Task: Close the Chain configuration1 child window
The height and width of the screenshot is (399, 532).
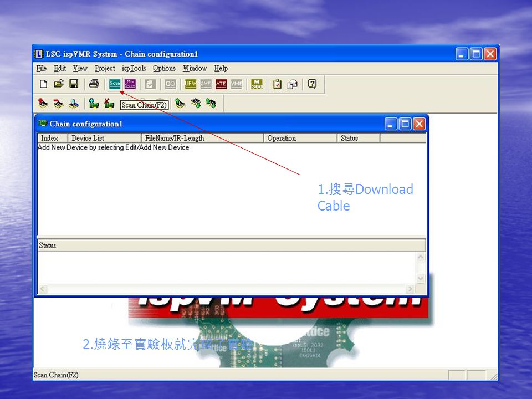Action: (419, 124)
